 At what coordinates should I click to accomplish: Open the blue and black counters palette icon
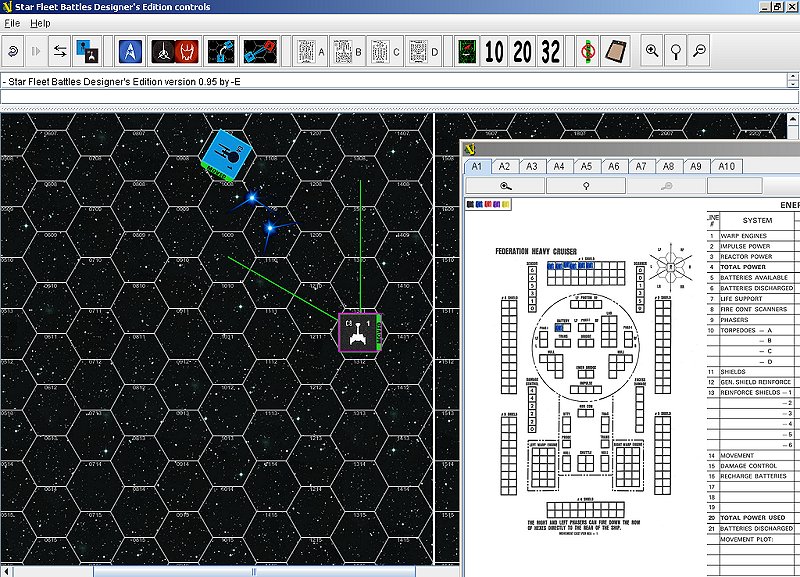coord(87,51)
